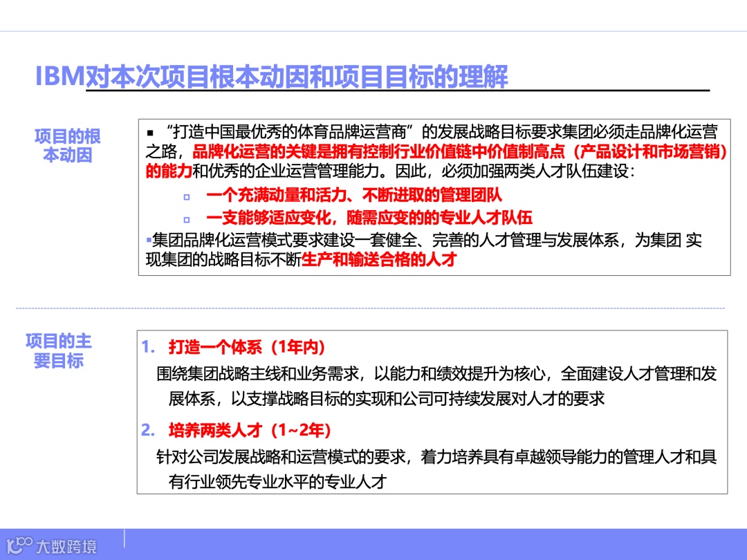
Task: Click heading 培养两类人才（1~2年）
Action: coord(250,430)
